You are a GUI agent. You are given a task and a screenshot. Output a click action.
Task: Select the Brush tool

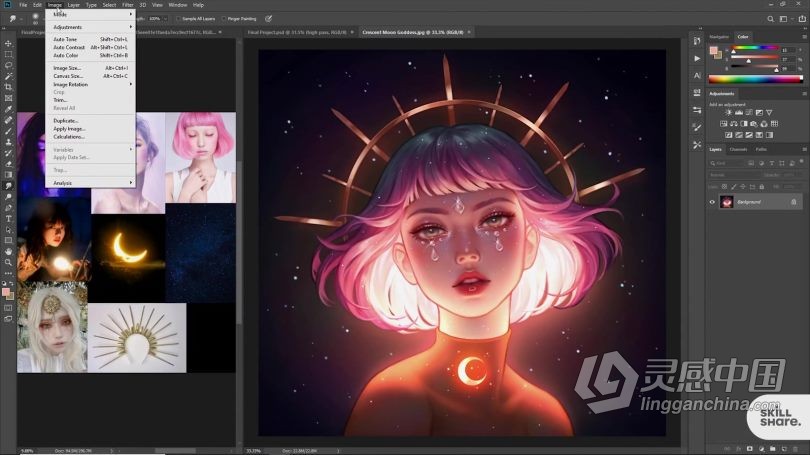(x=8, y=131)
